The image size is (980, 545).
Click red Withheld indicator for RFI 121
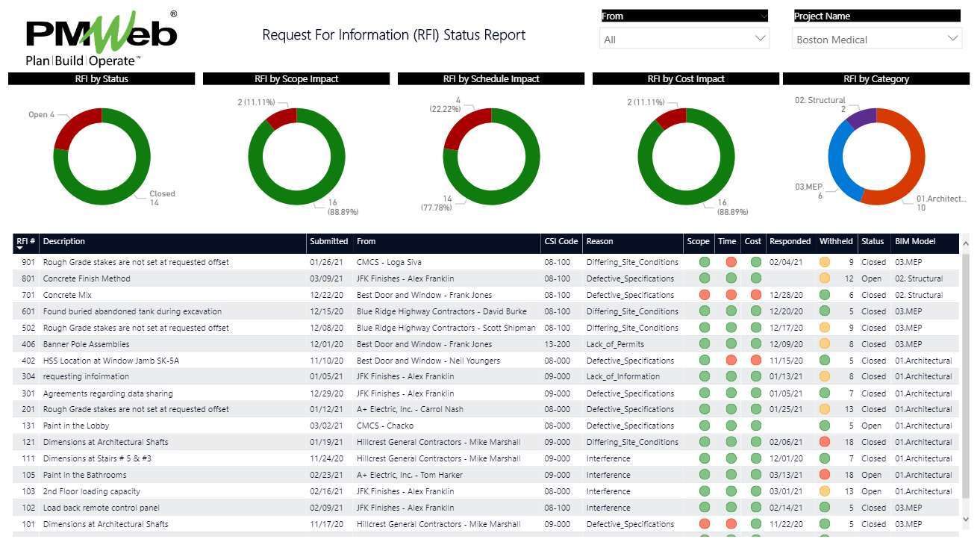coord(824,442)
